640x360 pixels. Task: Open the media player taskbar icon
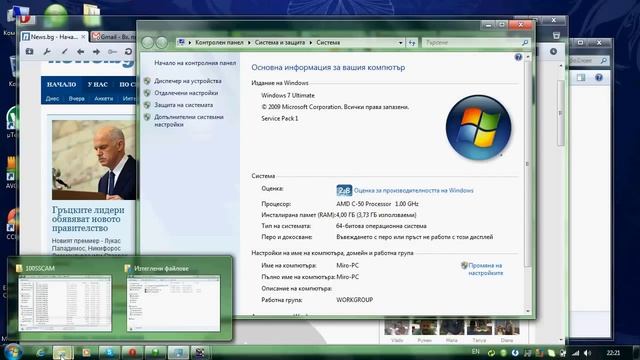pyautogui.click(x=86, y=353)
